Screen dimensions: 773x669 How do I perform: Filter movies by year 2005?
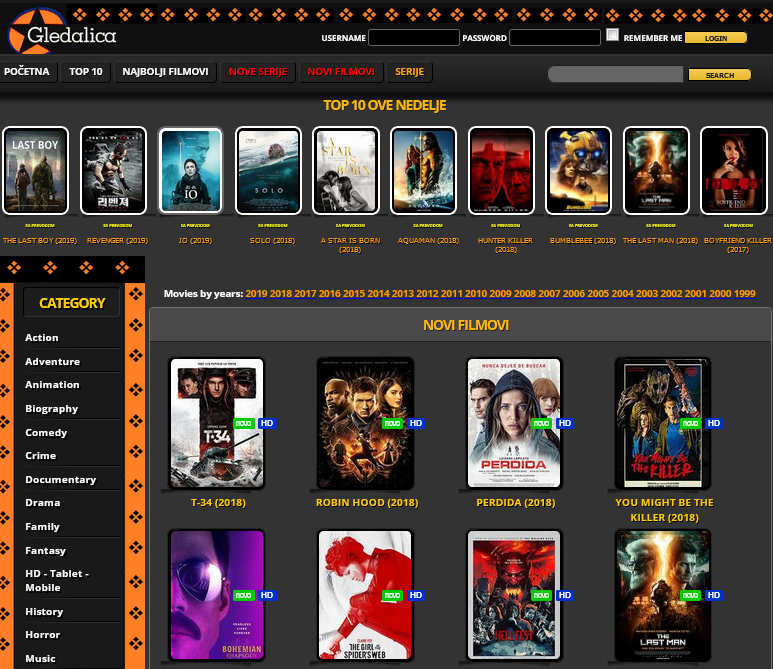coord(598,293)
